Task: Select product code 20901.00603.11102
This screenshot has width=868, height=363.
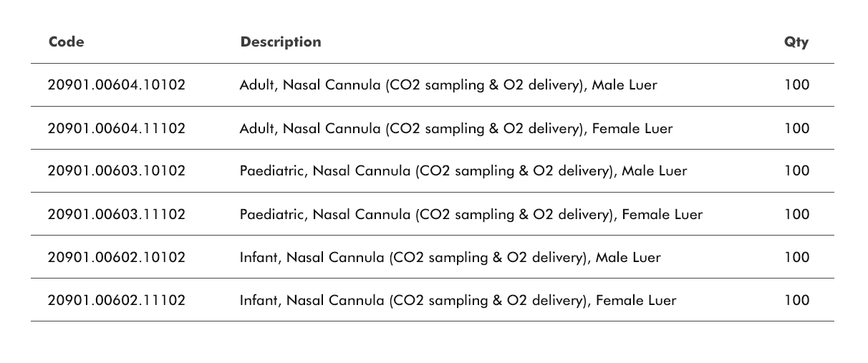Action: coord(117,215)
